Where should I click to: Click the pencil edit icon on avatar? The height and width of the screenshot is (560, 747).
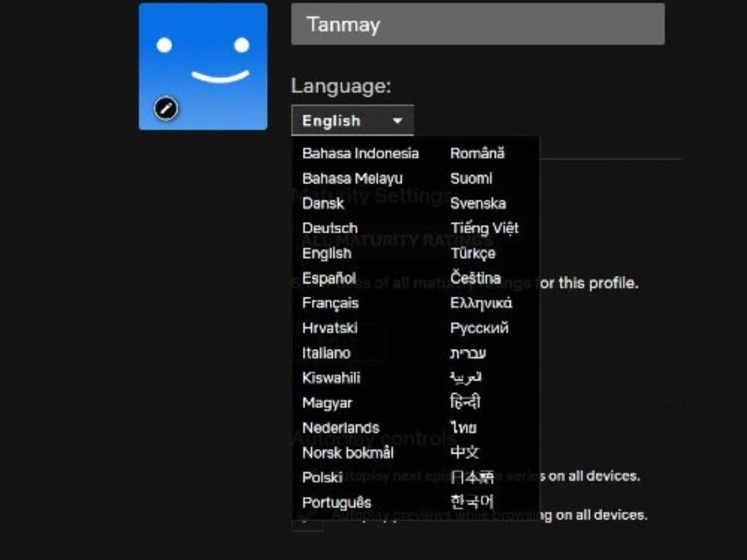[166, 109]
